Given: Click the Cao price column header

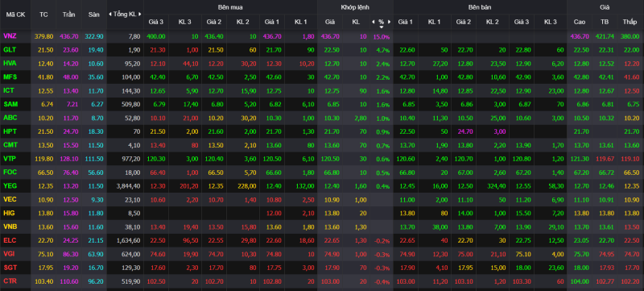Looking at the screenshot, I should pyautogui.click(x=579, y=22).
